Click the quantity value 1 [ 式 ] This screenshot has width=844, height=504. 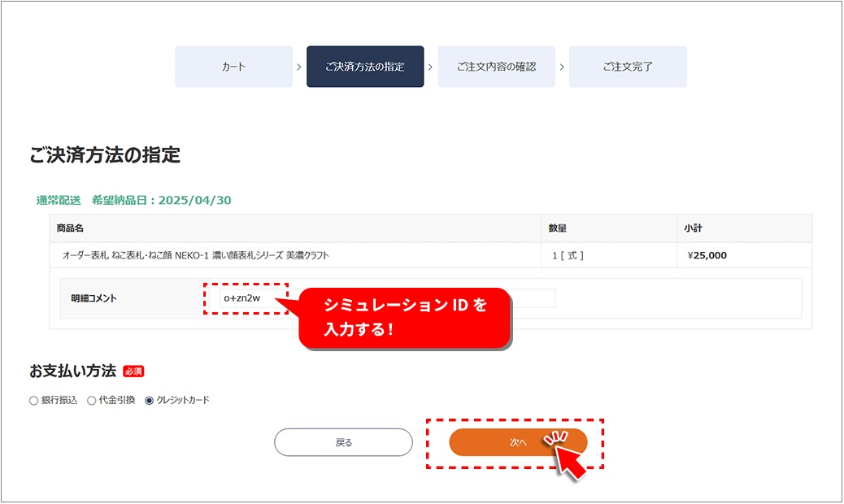click(x=568, y=255)
